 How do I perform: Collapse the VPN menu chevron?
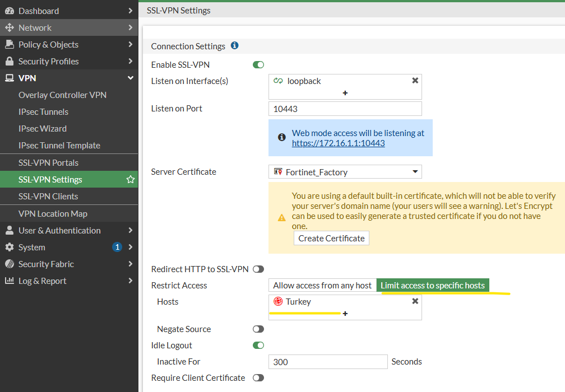(x=131, y=78)
